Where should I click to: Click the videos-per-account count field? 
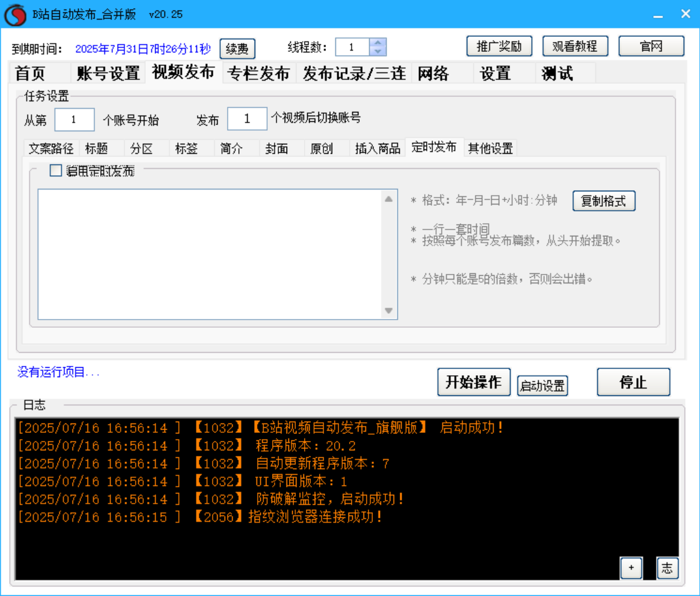247,119
